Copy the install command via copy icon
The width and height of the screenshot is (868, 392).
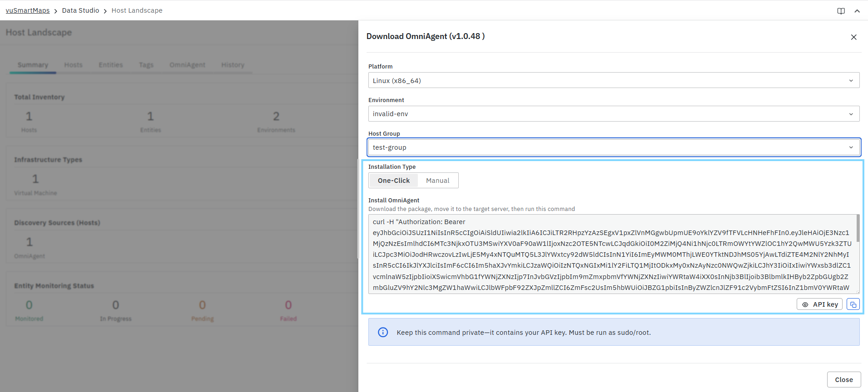coord(853,304)
